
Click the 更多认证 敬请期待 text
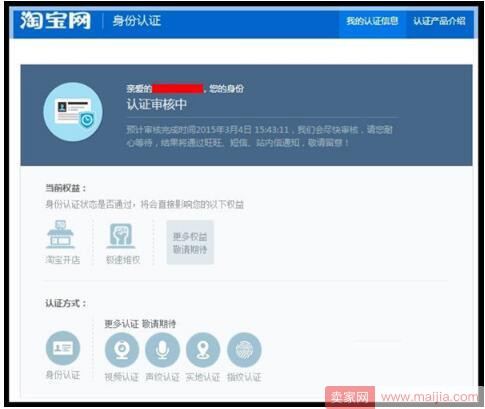tap(140, 324)
